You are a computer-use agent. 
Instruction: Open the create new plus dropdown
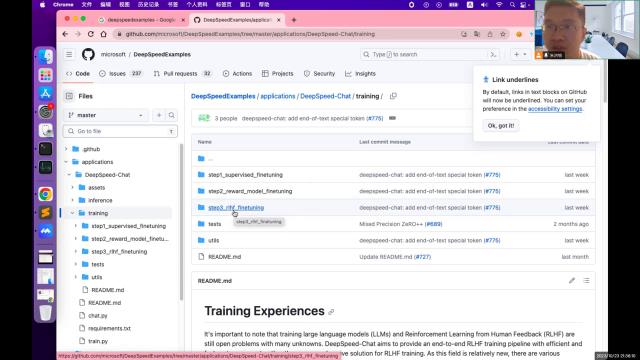click(520, 54)
